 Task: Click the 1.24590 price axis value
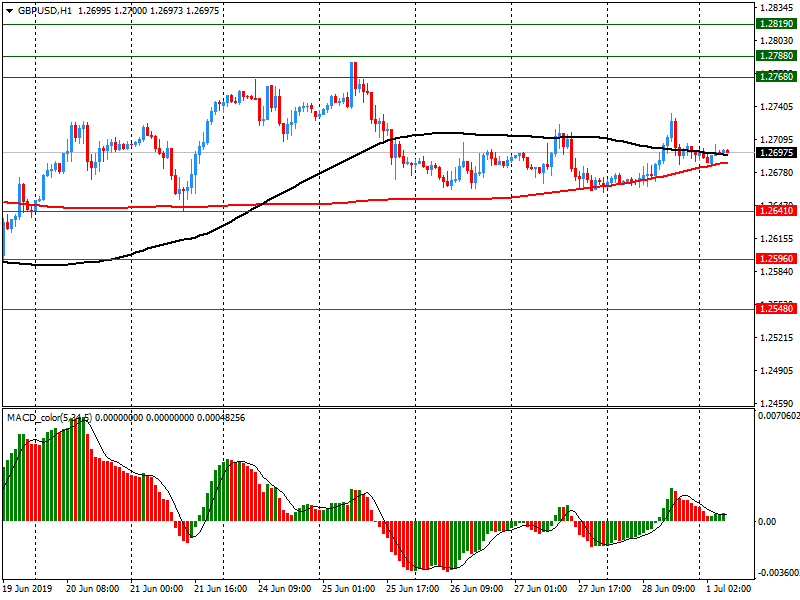[777, 403]
